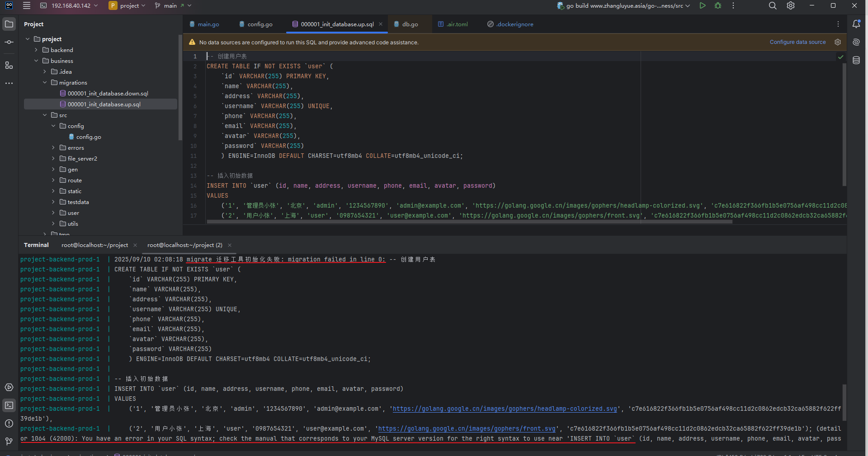Open the AI Assistant tool window
868x456 pixels.
(x=856, y=42)
